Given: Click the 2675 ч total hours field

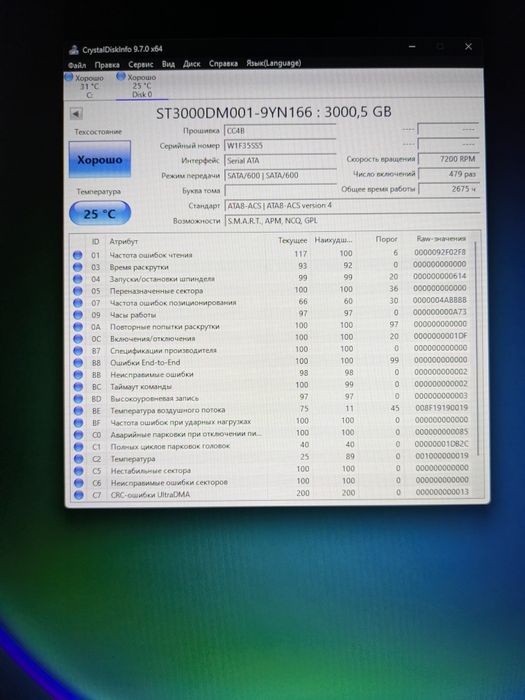Looking at the screenshot, I should (x=448, y=189).
